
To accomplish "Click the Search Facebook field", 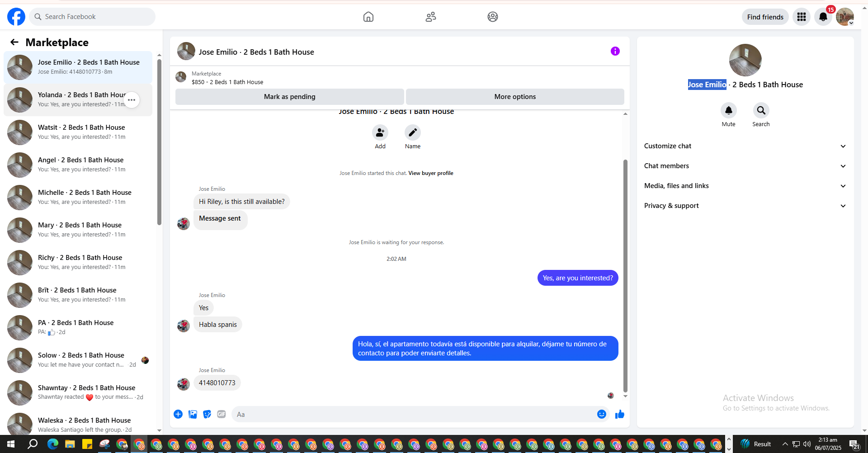I will 92,17.
